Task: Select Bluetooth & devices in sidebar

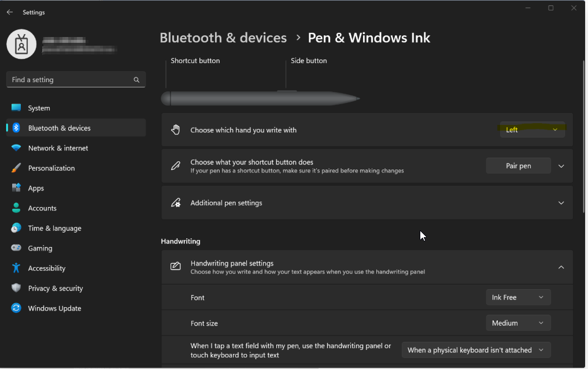Action: pyautogui.click(x=76, y=128)
